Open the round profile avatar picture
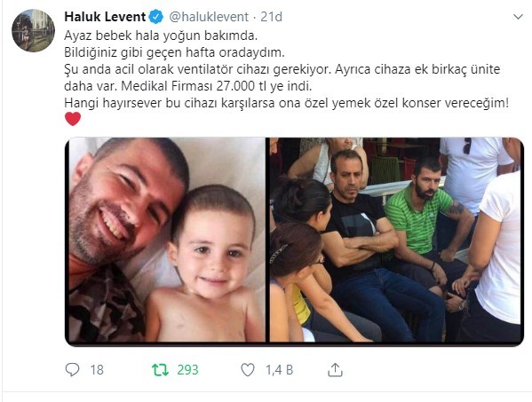 click(x=33, y=30)
